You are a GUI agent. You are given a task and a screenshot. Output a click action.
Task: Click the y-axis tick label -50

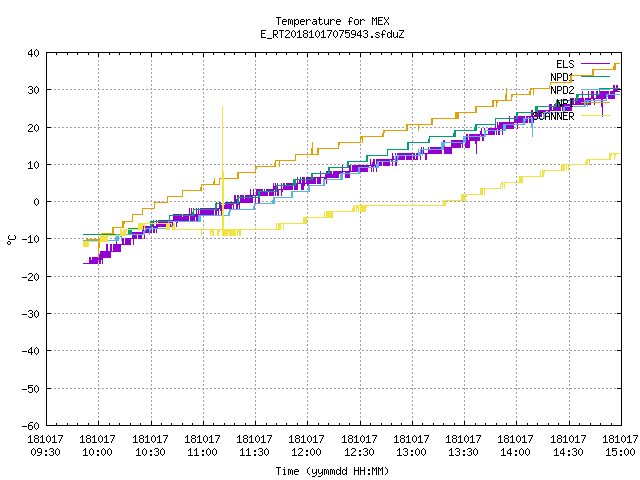31,389
